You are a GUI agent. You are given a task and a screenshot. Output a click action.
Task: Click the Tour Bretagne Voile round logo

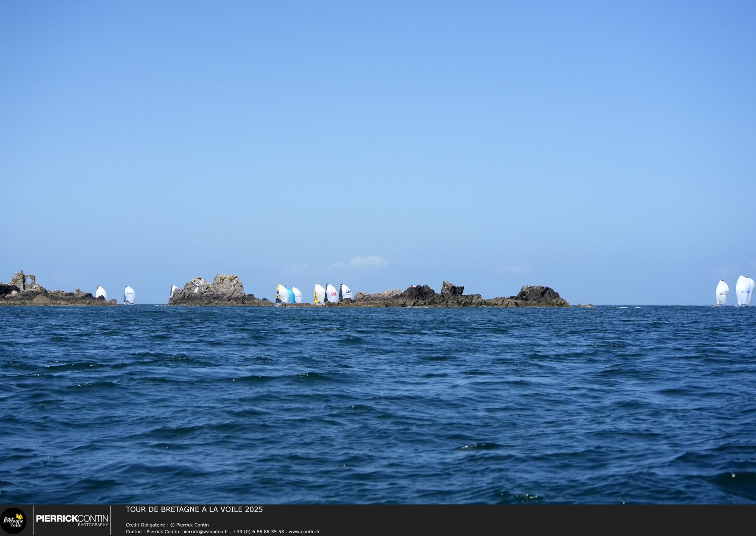coord(13,521)
